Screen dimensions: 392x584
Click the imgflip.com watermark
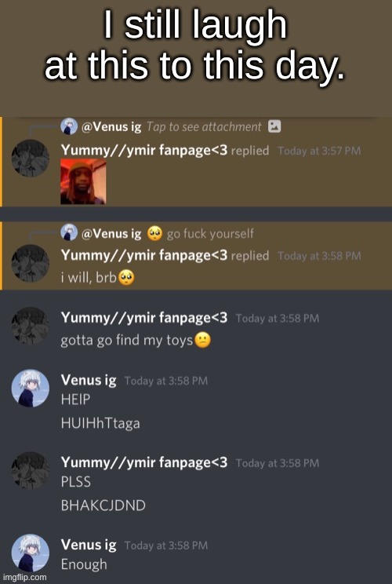(x=24, y=577)
